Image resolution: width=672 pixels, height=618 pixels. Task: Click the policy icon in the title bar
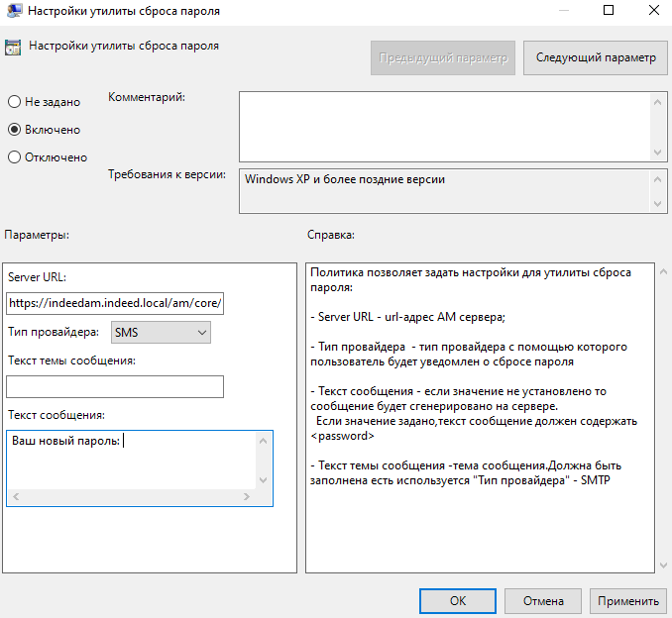tap(13, 11)
